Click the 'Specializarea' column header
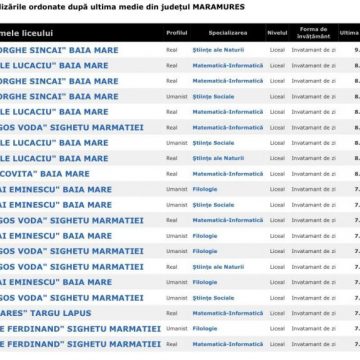 point(228,33)
